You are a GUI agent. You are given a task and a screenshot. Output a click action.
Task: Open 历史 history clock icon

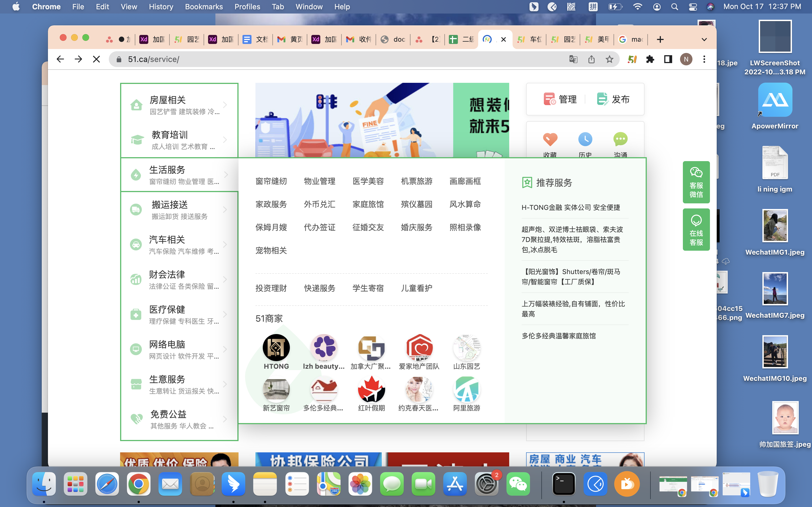coord(585,139)
